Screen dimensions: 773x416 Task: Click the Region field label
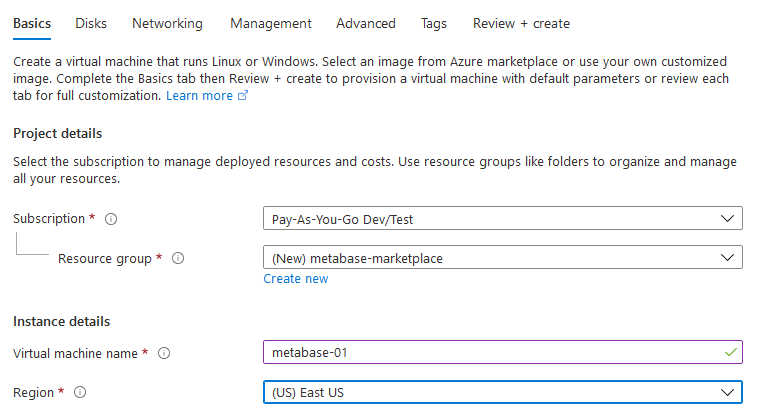click(34, 393)
